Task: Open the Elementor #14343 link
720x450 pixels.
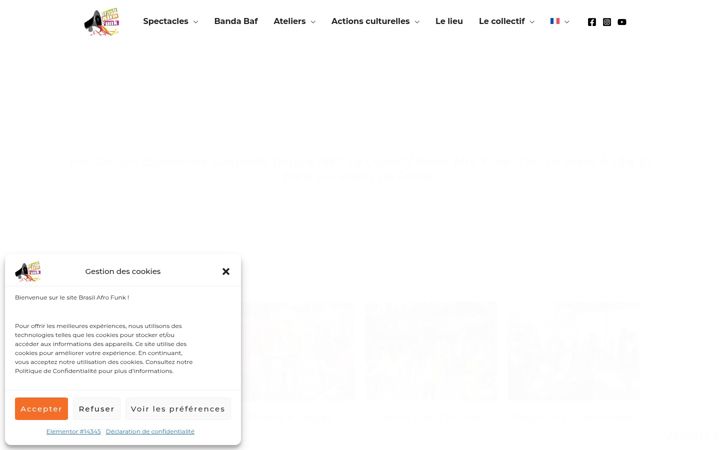Action: [73, 432]
